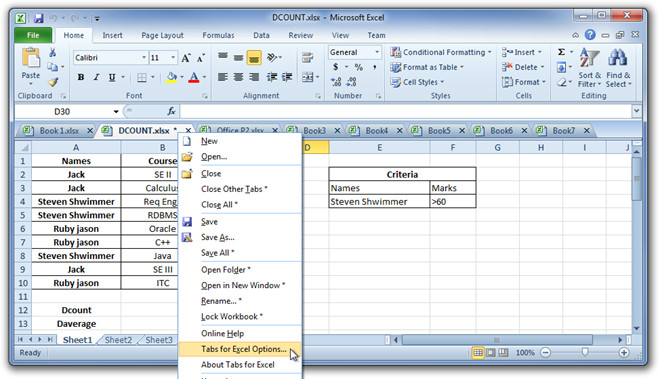Toggle Bold formatting
The image size is (660, 379).
click(x=81, y=77)
